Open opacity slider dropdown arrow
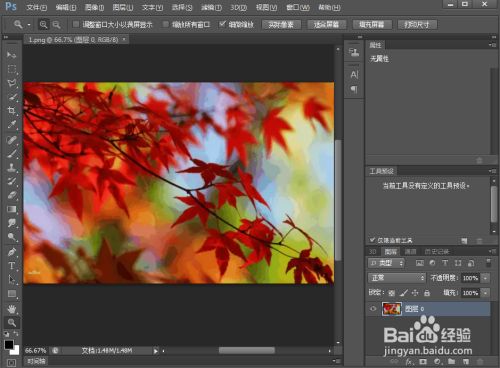 486,278
